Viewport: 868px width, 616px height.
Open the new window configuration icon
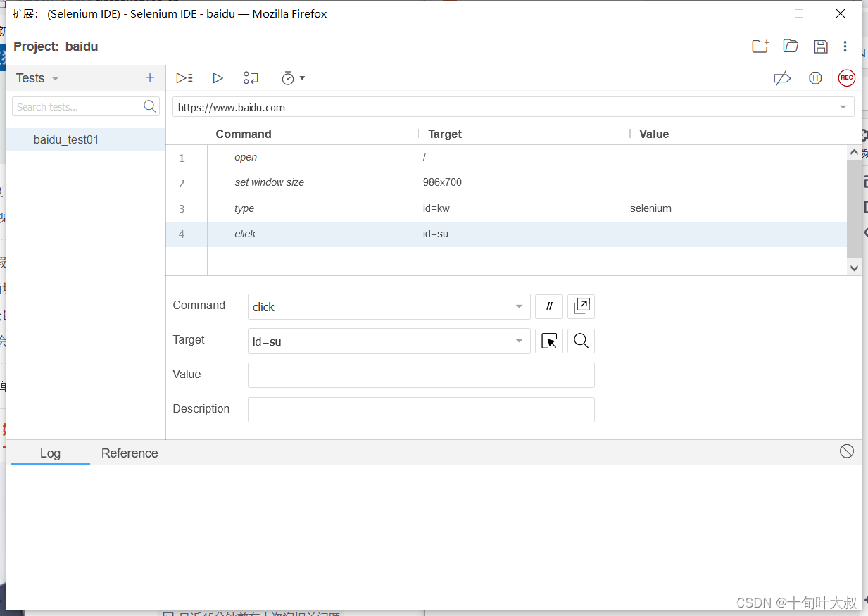[581, 306]
